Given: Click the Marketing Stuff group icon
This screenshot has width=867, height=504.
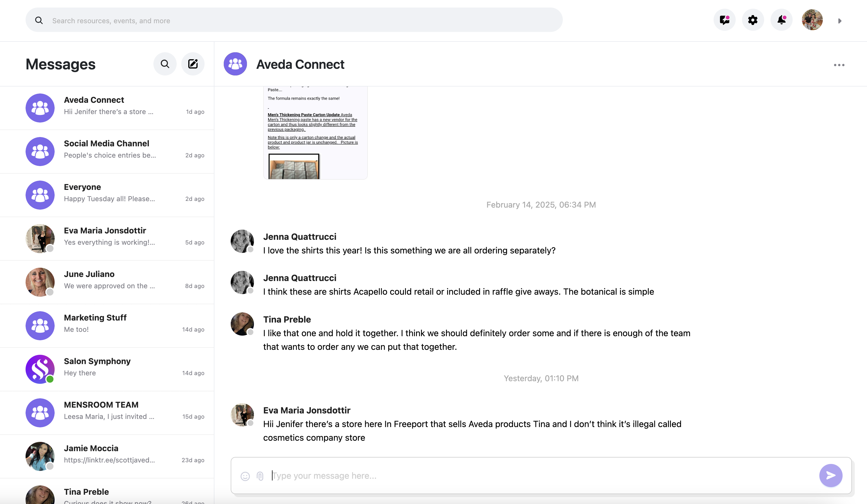Looking at the screenshot, I should tap(40, 326).
